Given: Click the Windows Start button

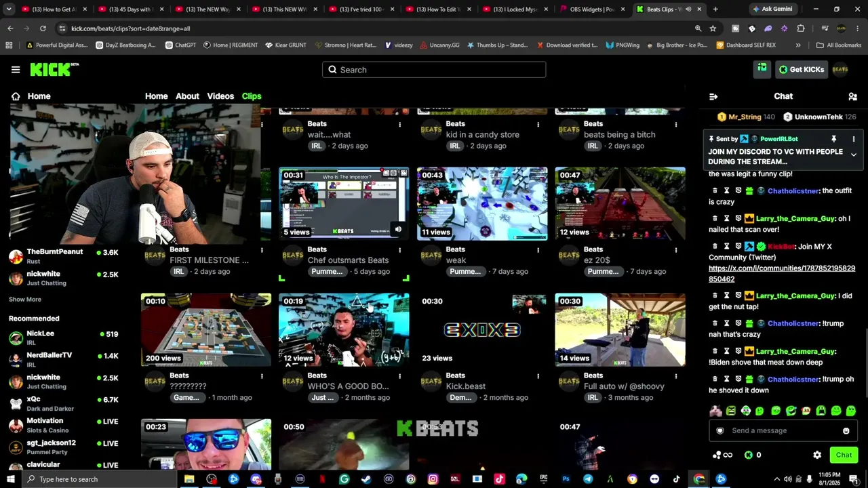Looking at the screenshot, I should coord(9,479).
